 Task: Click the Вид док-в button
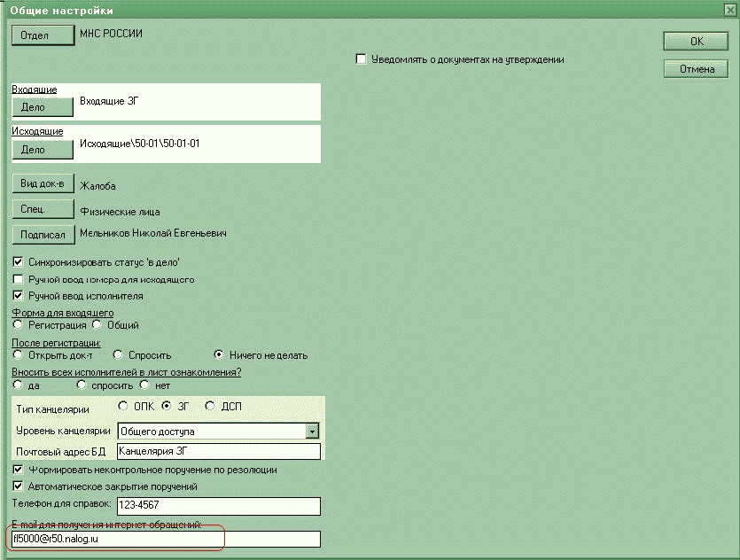[42, 184]
